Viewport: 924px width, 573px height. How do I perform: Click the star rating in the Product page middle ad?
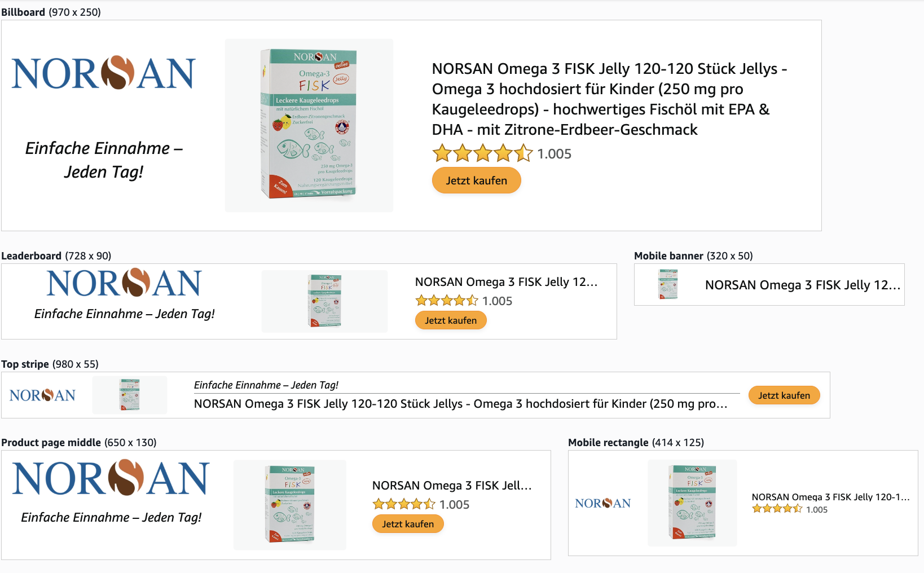coord(403,504)
